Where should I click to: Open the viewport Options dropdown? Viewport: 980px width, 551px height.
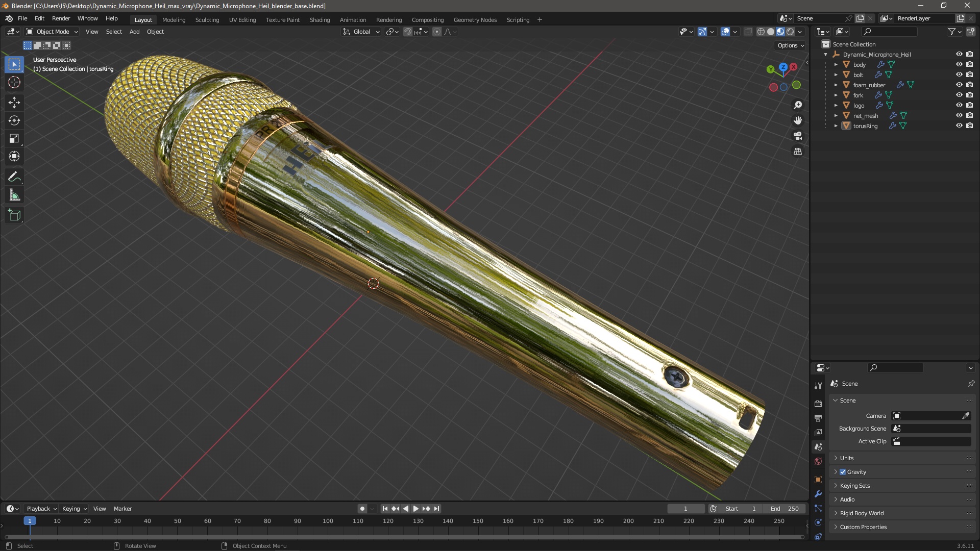pos(791,45)
